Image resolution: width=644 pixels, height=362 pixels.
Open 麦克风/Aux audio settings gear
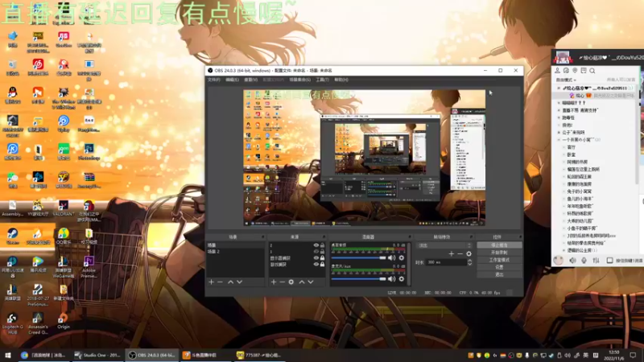coord(401,279)
